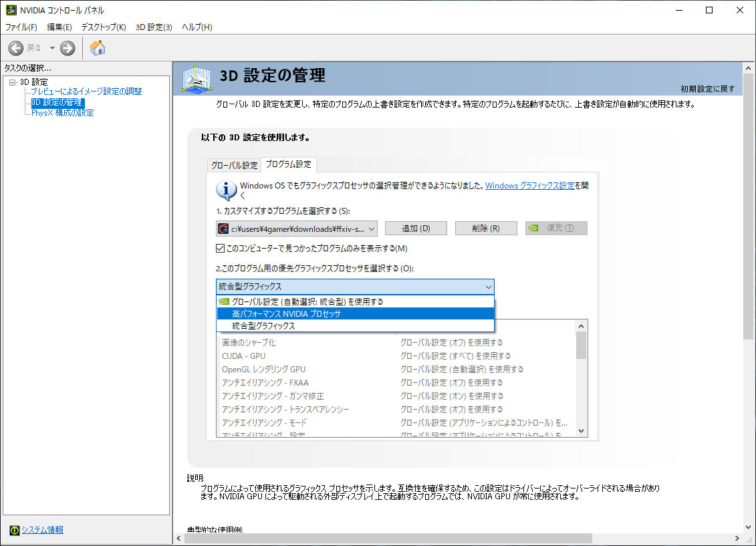
Task: Select プレビューによるイメージ設定の調整 in the task tree
Action: (86, 92)
